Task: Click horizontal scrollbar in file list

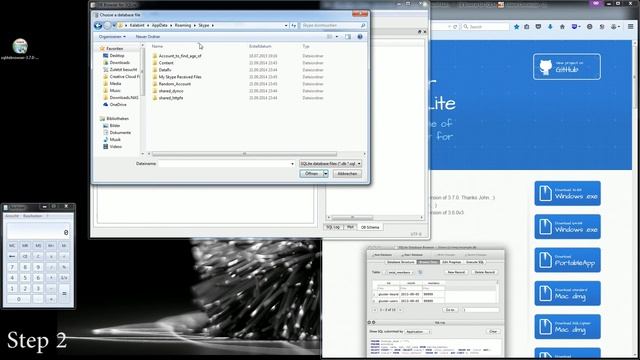Action: click(244, 154)
